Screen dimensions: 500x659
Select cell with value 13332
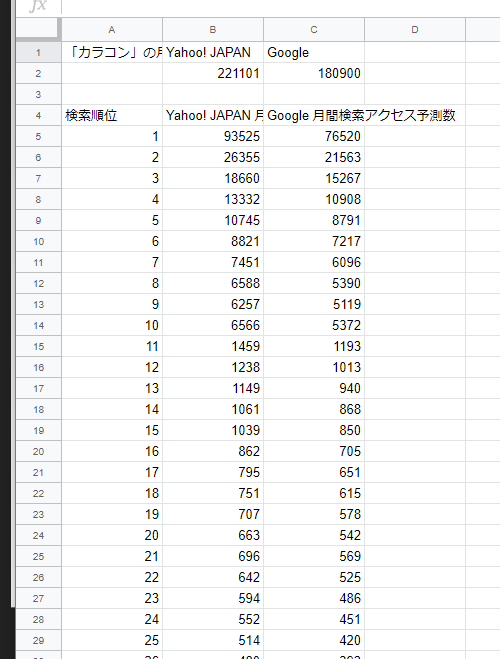click(x=213, y=200)
